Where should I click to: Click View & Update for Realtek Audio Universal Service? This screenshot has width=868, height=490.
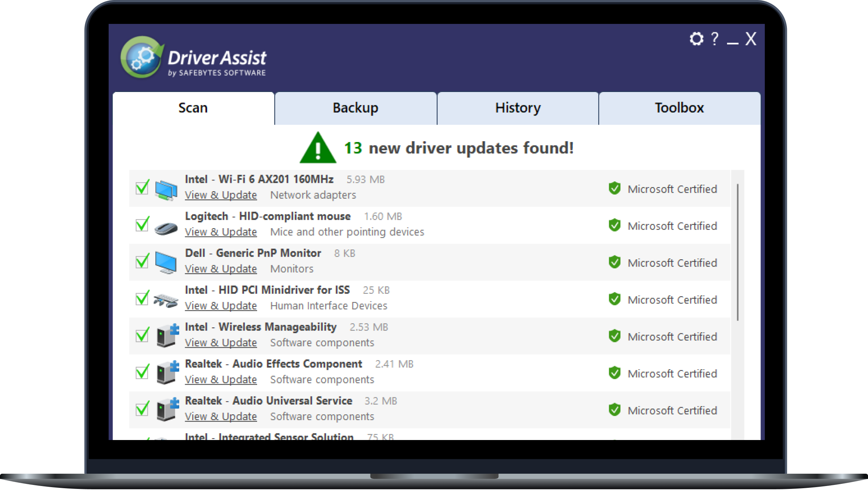[221, 416]
